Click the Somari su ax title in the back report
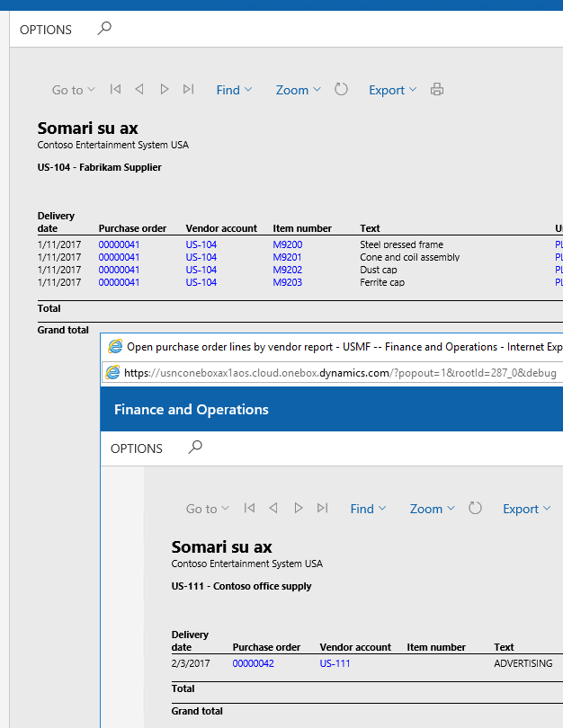 (x=88, y=129)
